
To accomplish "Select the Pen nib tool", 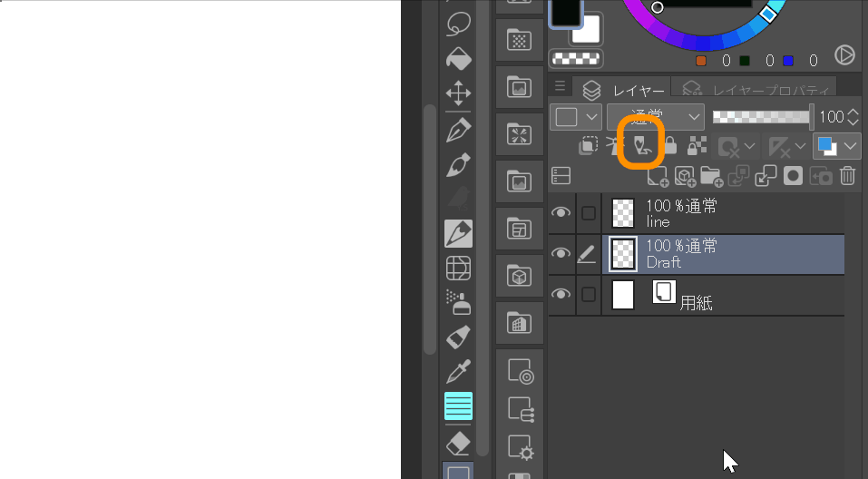I will tap(458, 131).
